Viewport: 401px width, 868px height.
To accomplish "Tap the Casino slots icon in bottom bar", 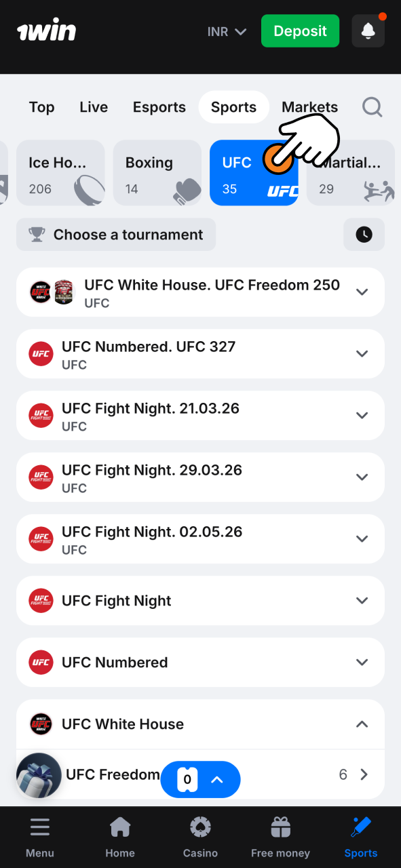I will click(x=200, y=827).
